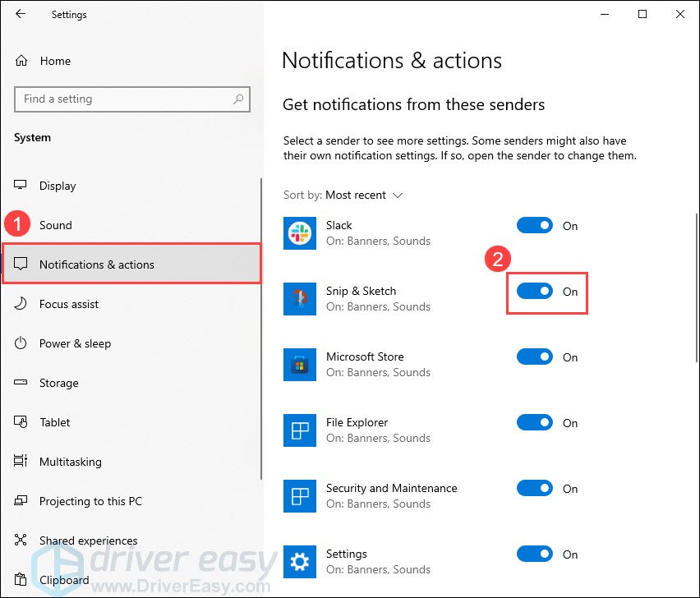Turn off File Explorer notifications
This screenshot has height=598, width=700.
tap(535, 422)
